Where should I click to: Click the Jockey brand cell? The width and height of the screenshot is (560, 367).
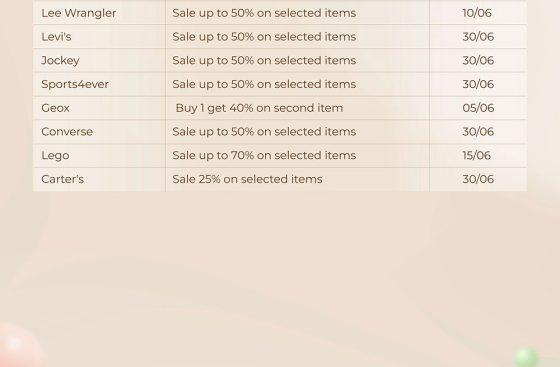pos(99,60)
